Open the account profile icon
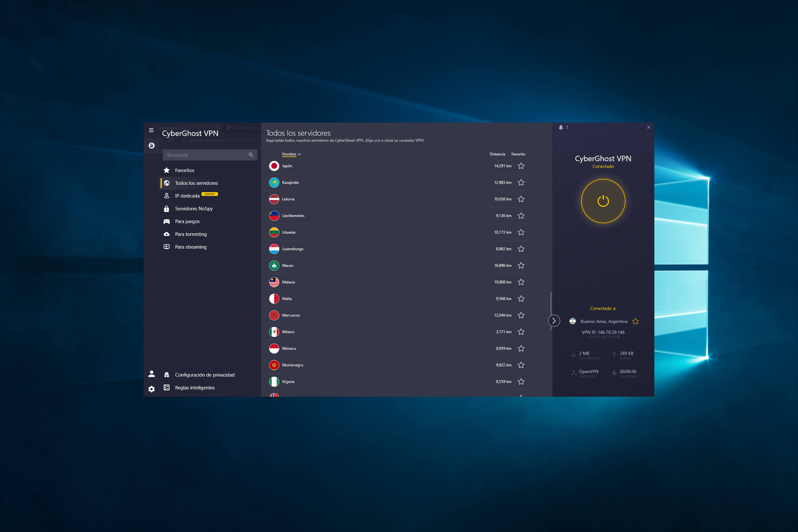Image resolution: width=798 pixels, height=532 pixels. [x=152, y=374]
